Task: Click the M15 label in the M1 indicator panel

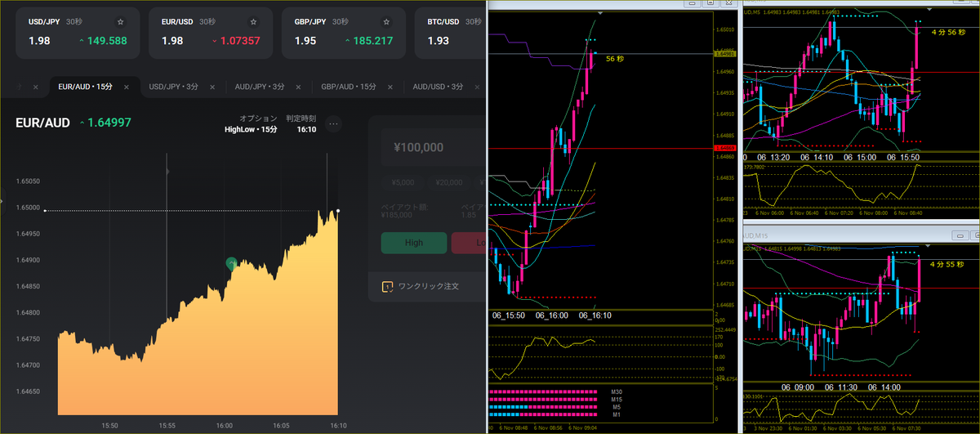Action: pos(616,399)
